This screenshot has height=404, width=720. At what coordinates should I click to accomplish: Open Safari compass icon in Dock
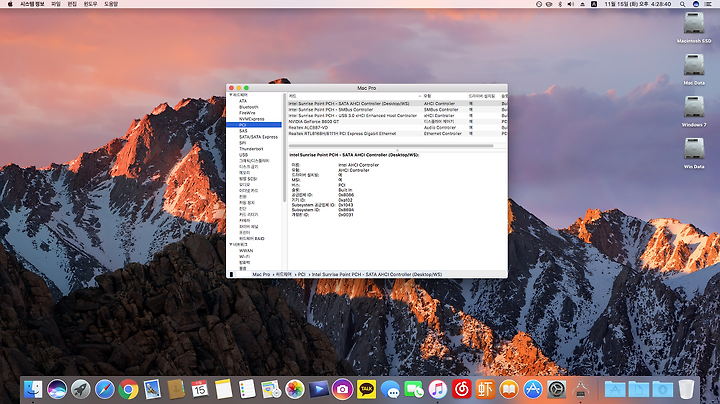tap(105, 389)
